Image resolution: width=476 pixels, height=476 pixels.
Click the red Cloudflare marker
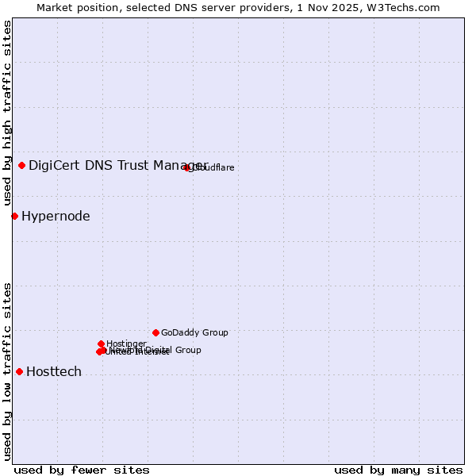click(187, 167)
